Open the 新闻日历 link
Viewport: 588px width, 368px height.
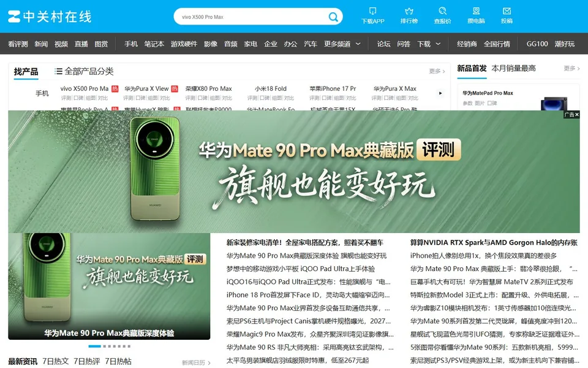point(196,362)
